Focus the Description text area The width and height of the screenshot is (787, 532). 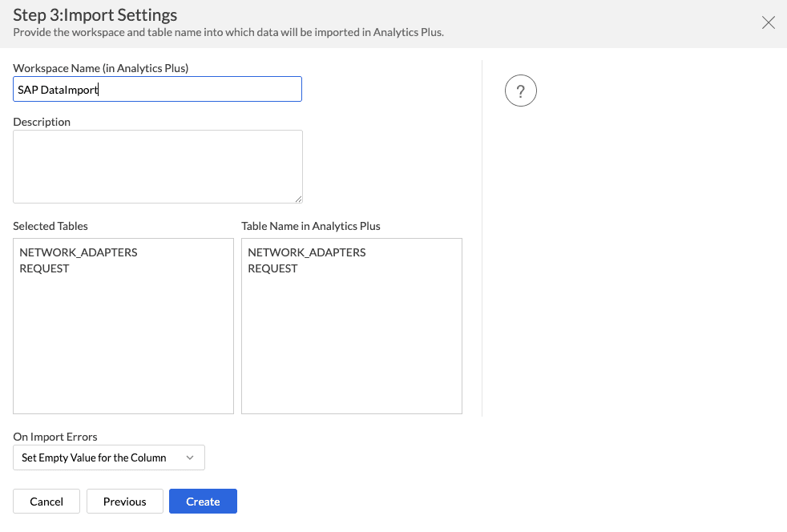tap(157, 166)
